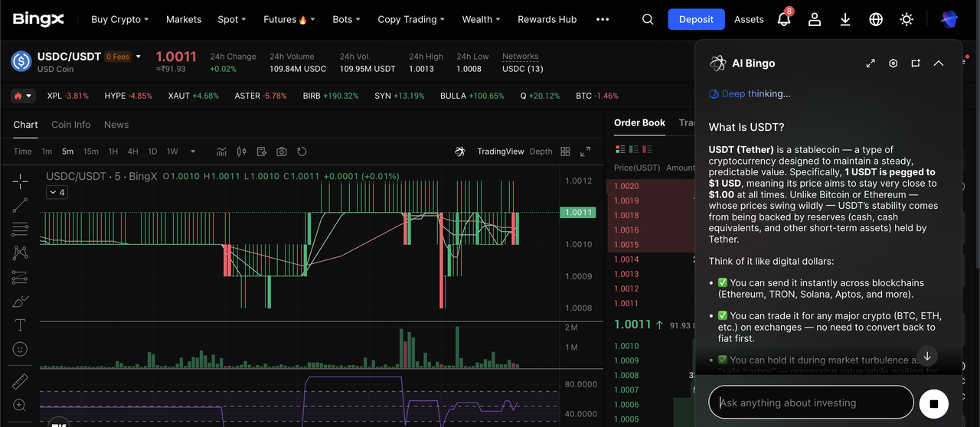Open AI Bingo settings hexagon icon
980x427 pixels.
coord(893,64)
